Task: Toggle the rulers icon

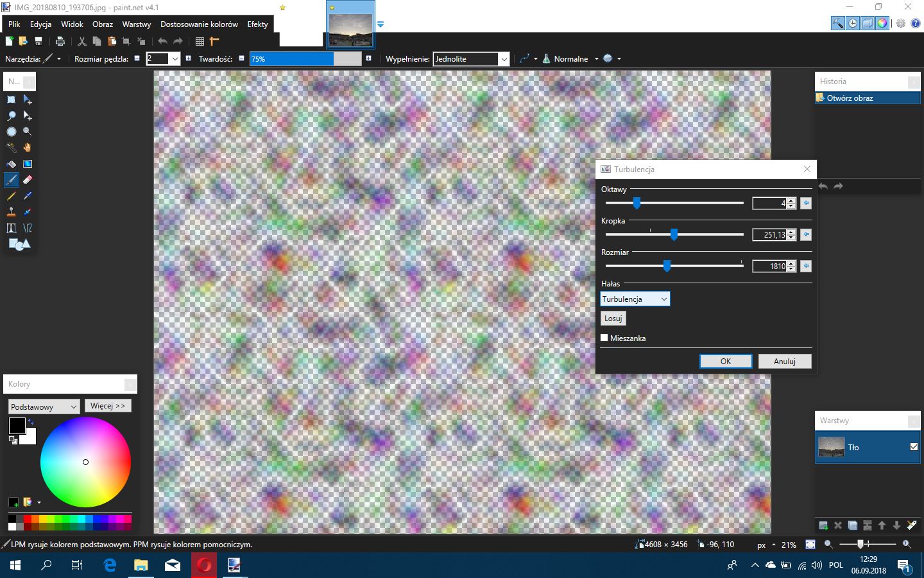Action: coord(214,41)
